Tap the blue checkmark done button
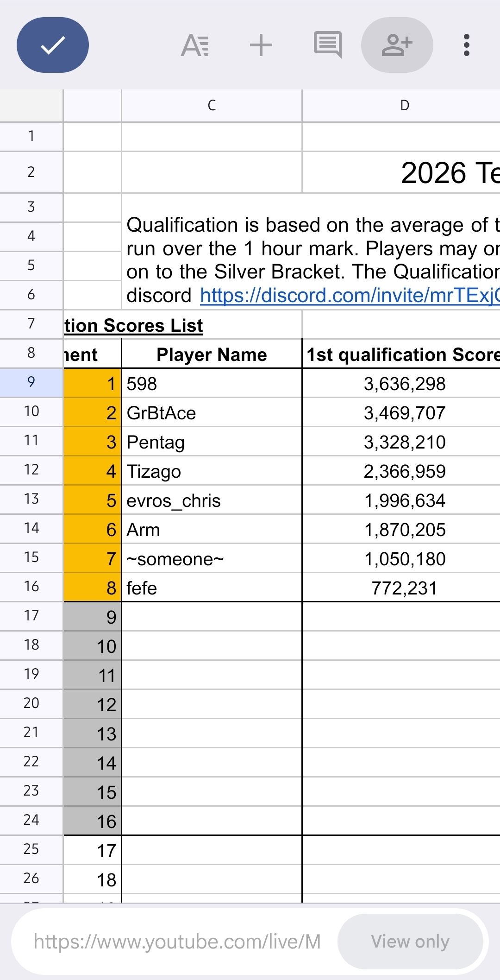Image resolution: width=500 pixels, height=980 pixels. coord(53,45)
